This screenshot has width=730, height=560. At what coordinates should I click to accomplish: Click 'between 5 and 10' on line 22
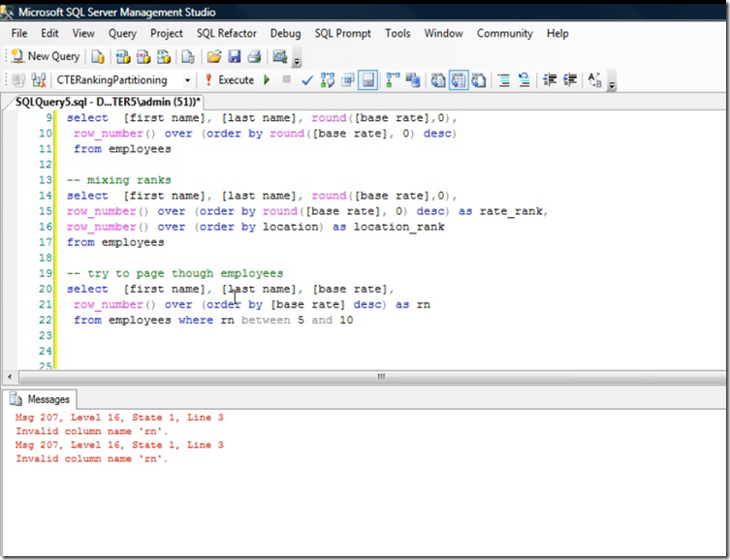(x=297, y=320)
